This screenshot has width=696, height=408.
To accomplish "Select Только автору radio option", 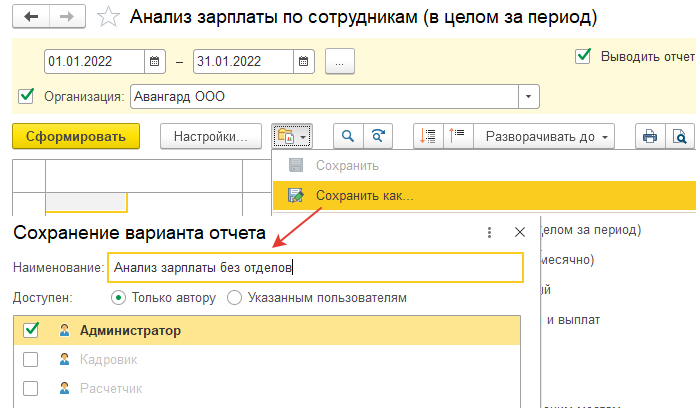I will coord(118,297).
